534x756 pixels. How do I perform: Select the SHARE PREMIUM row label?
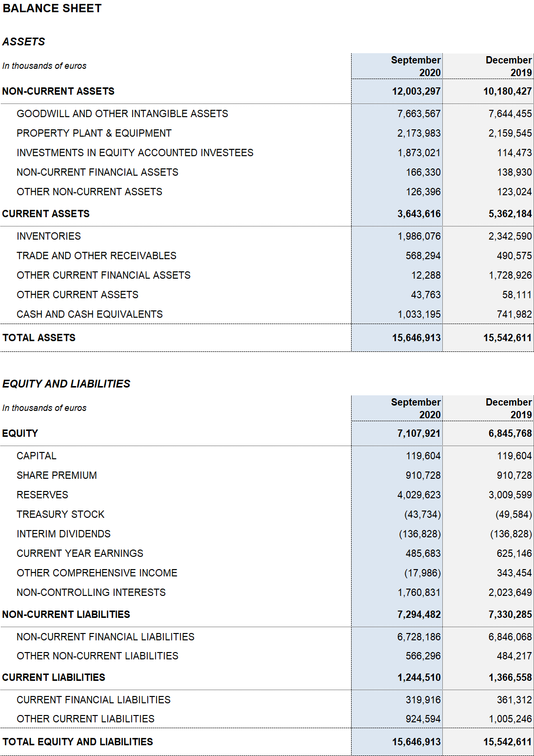coord(57,475)
